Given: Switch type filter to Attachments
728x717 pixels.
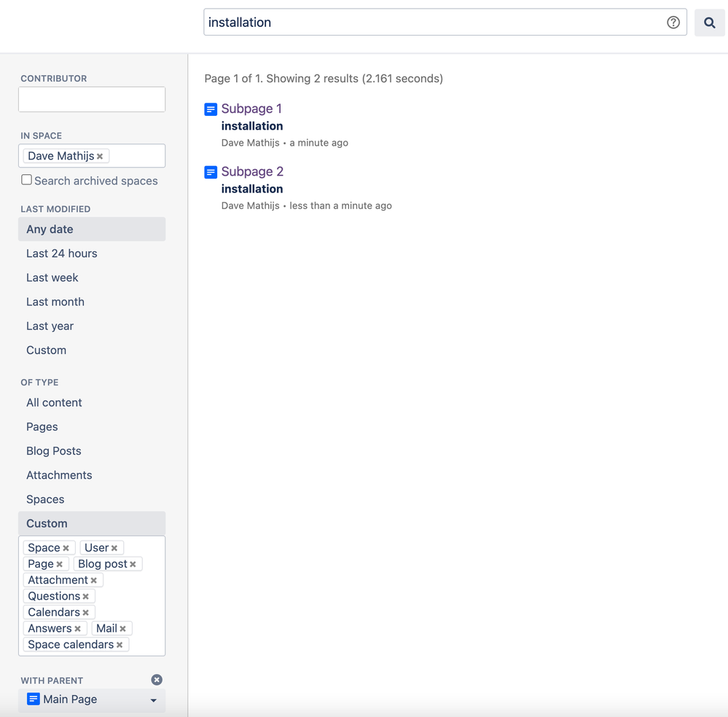Looking at the screenshot, I should pyautogui.click(x=59, y=474).
